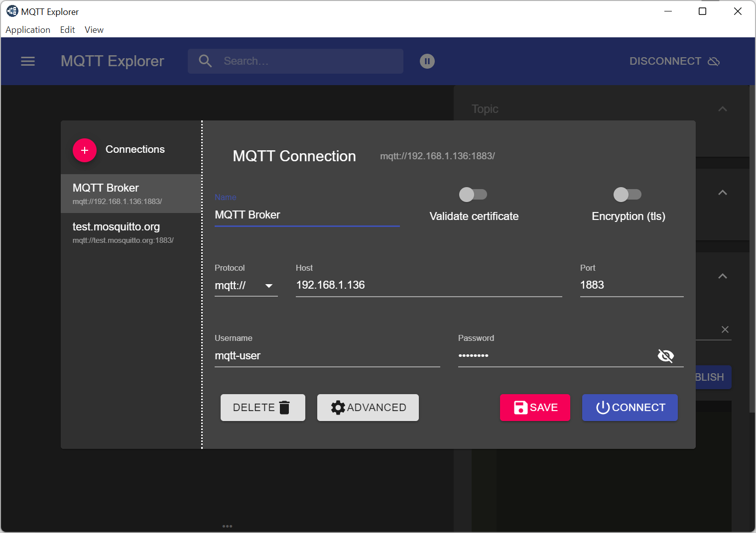Screen dimensions: 756x533
Task: Minimize the MQTT Explorer window
Action: click(668, 11)
